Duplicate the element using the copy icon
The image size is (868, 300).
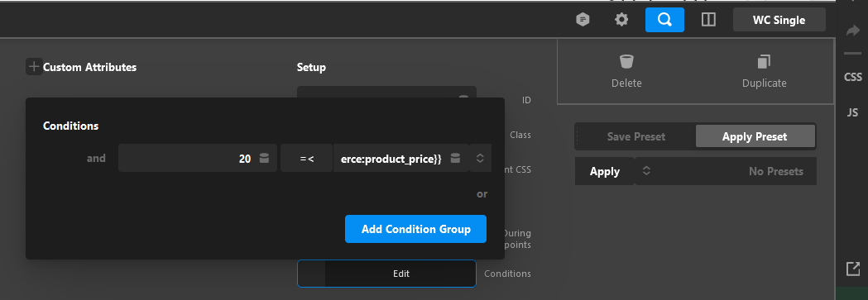tap(764, 61)
